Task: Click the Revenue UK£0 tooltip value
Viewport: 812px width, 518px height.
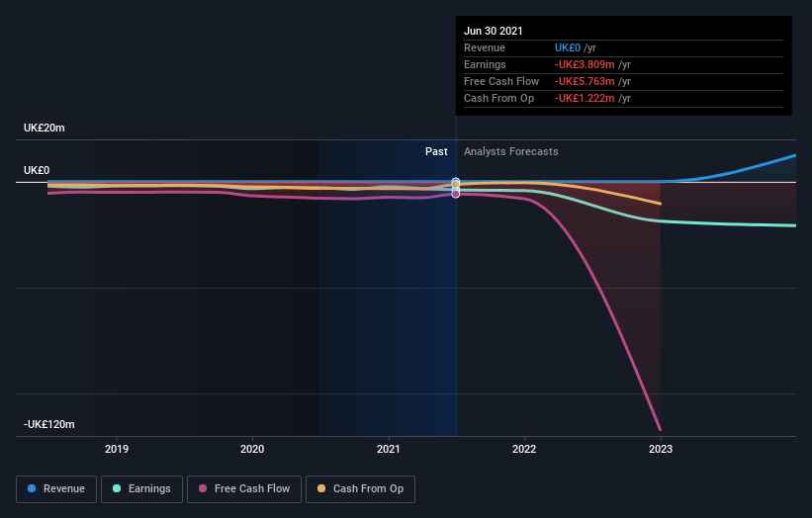Action: [x=568, y=47]
